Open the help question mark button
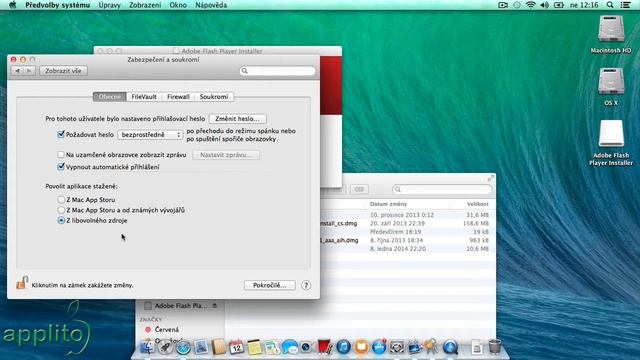Image resolution: width=640 pixels, height=360 pixels. tap(306, 285)
